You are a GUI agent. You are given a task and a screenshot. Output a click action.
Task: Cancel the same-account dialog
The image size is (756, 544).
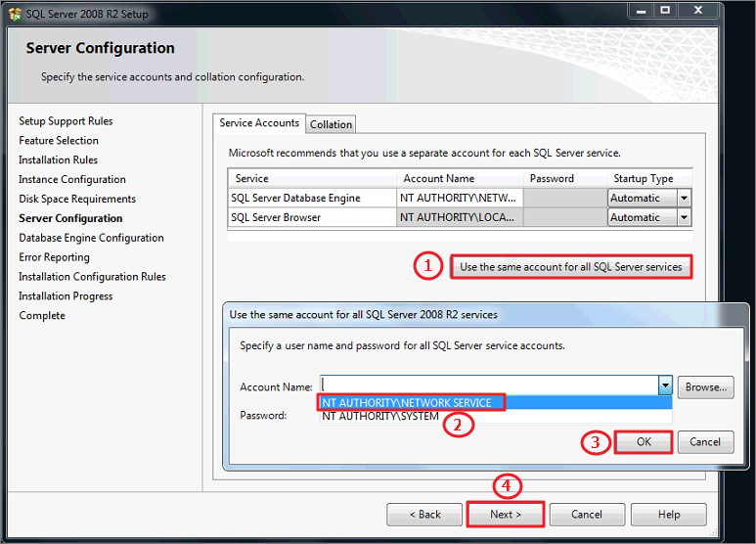[x=705, y=442]
